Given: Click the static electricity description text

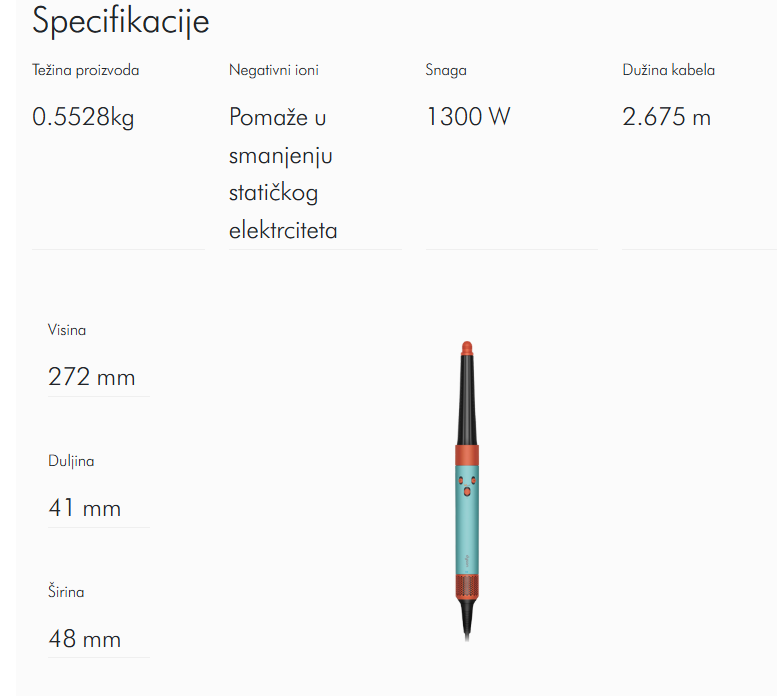Looking at the screenshot, I should pyautogui.click(x=283, y=173).
